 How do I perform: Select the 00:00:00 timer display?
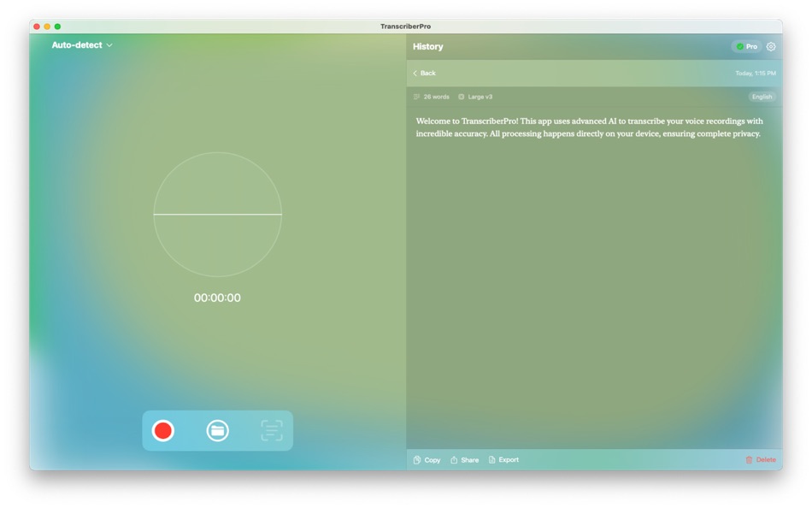[x=218, y=298]
